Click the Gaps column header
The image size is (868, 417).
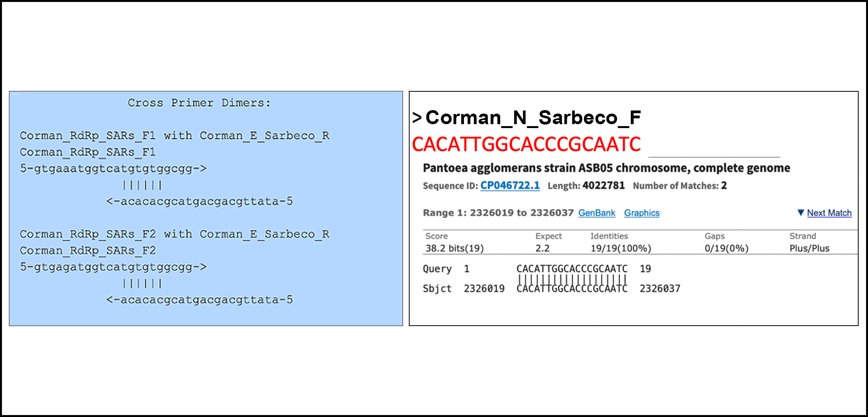[714, 236]
